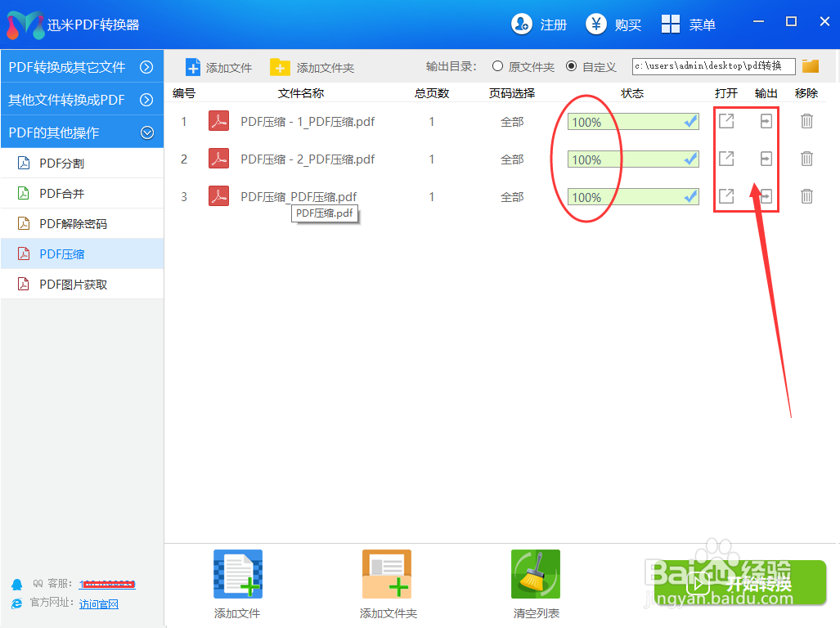Select the PDF合并 function
The image size is (840, 628).
coord(83,193)
